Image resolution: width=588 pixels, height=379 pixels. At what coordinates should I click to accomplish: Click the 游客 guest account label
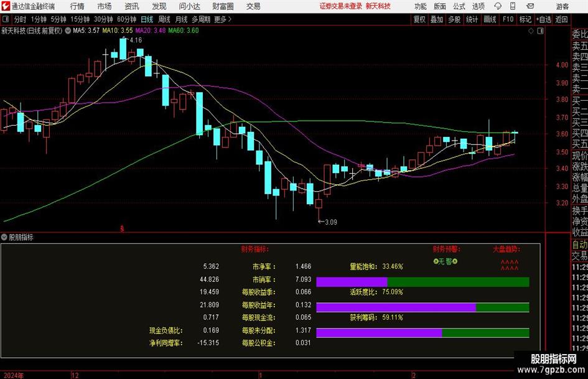pyautogui.click(x=562, y=6)
